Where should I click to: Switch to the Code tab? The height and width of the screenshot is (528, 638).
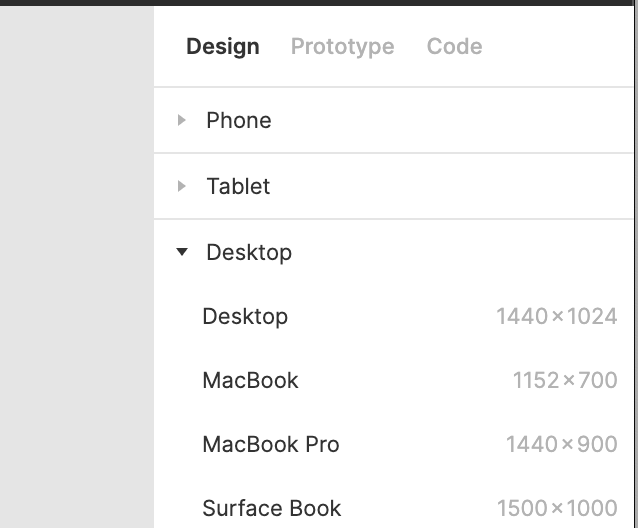(454, 46)
